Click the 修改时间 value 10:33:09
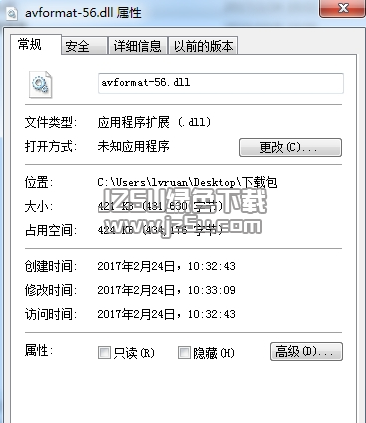The width and height of the screenshot is (366, 423). 212,290
